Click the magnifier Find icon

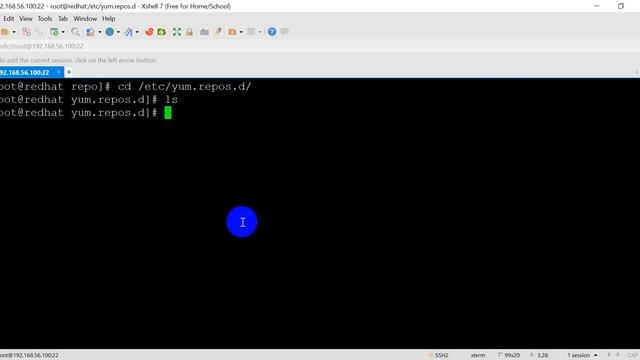[75, 32]
